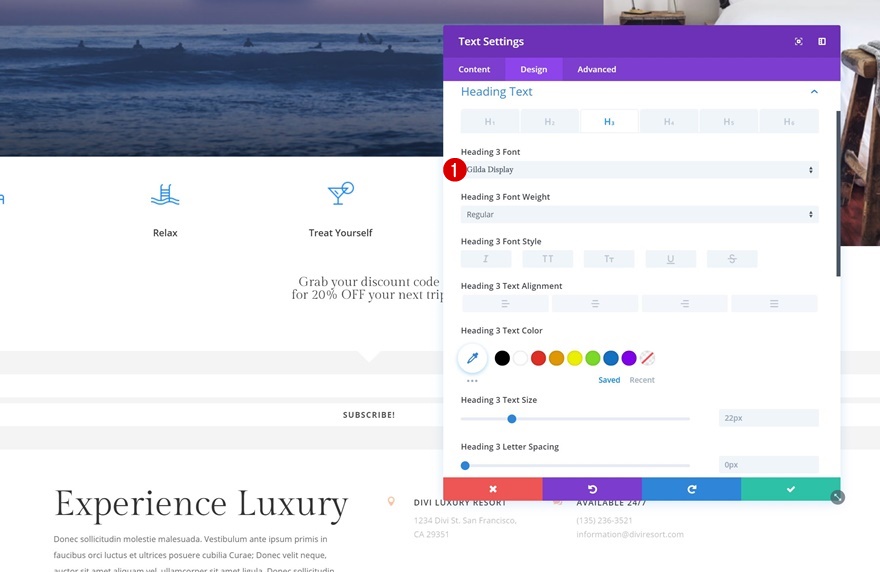Choose the blue color swatch
This screenshot has width=880, height=572.
tap(611, 358)
